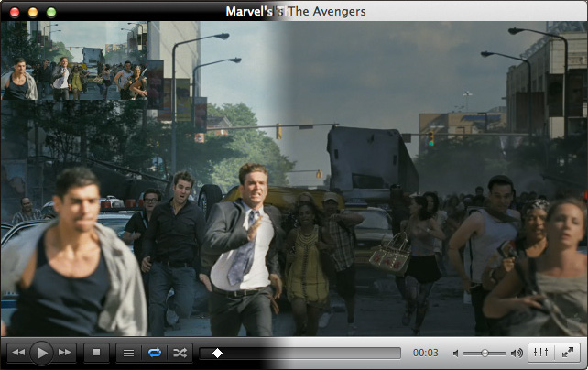Click the title Marvel's The Avengers
The width and height of the screenshot is (588, 370).
click(x=296, y=12)
